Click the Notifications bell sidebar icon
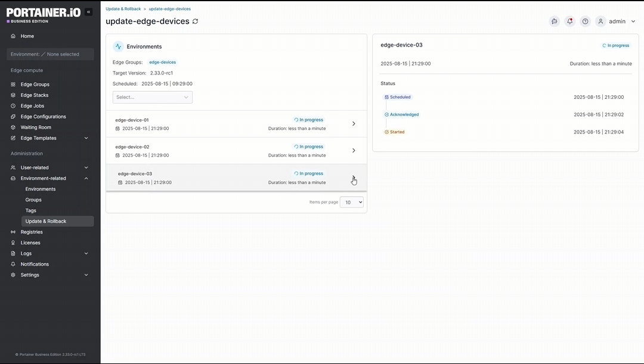The height and width of the screenshot is (364, 644). click(13, 265)
